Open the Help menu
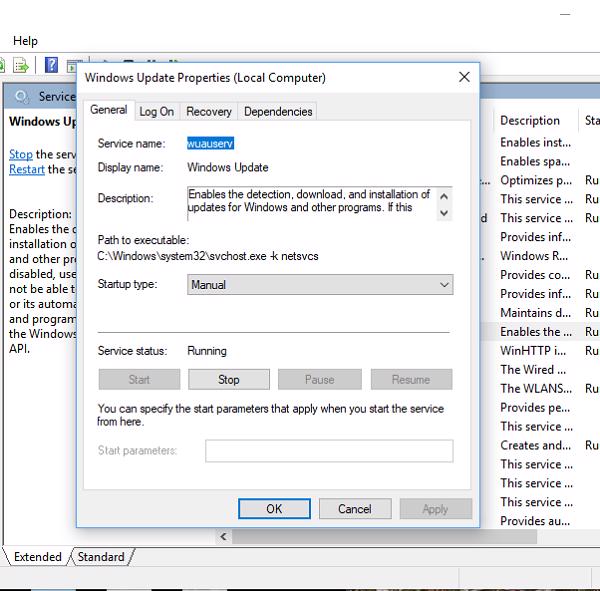The height and width of the screenshot is (591, 600). (x=25, y=41)
